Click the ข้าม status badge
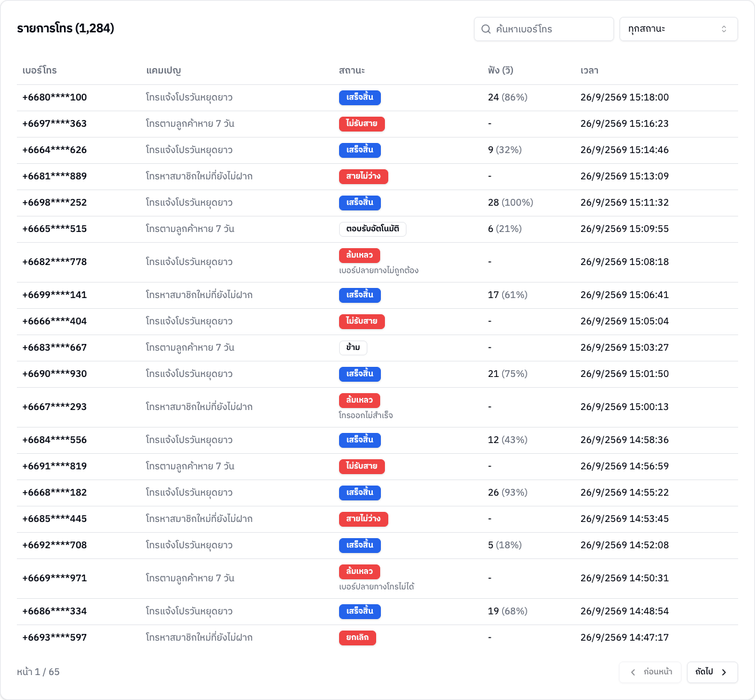This screenshot has height=700, width=755. tap(353, 348)
